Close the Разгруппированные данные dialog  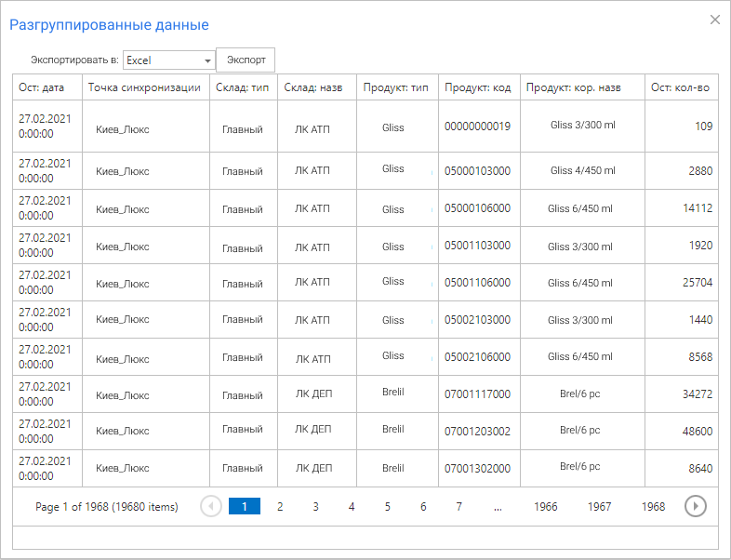point(714,20)
